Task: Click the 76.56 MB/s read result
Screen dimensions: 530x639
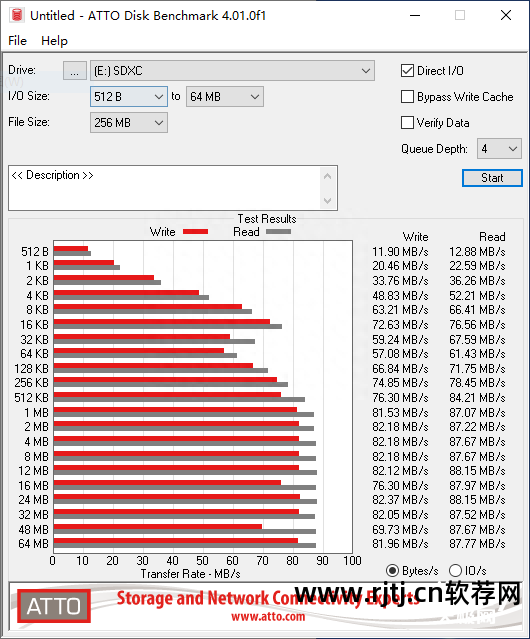Action: [477, 325]
